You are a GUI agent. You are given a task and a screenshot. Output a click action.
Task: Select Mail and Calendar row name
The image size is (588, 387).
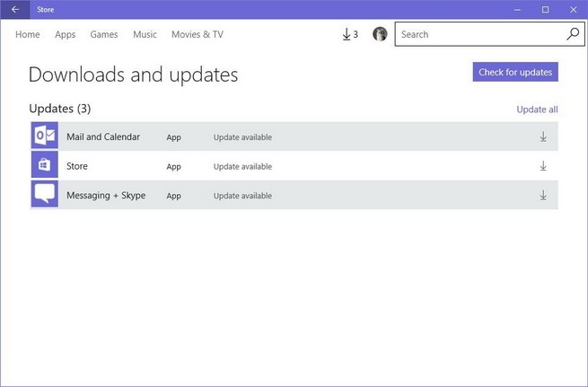point(103,136)
